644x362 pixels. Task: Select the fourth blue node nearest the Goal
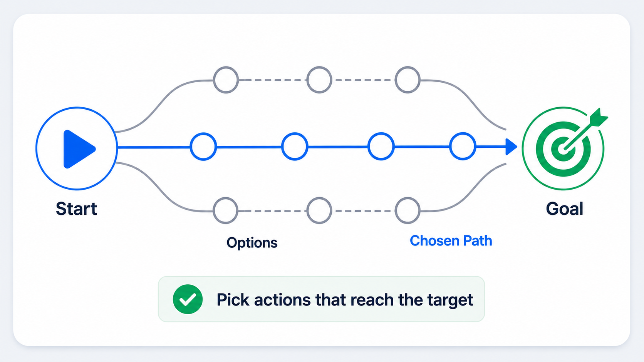click(463, 147)
